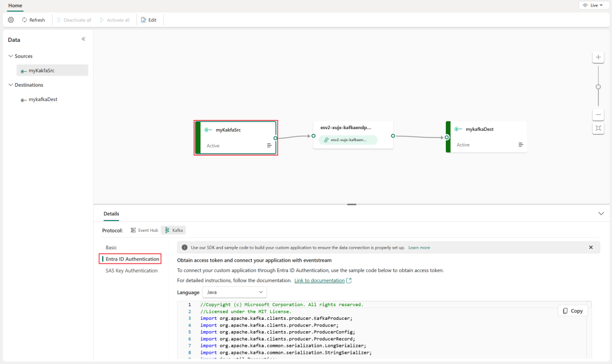The width and height of the screenshot is (612, 364).
Task: Open the myKakfaSrc node menu icon
Action: coord(269,145)
